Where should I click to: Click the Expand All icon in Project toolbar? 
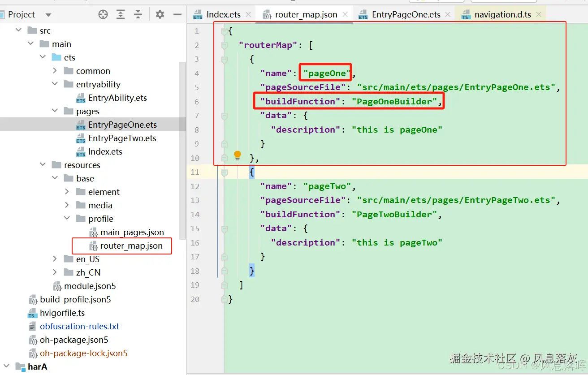click(121, 14)
